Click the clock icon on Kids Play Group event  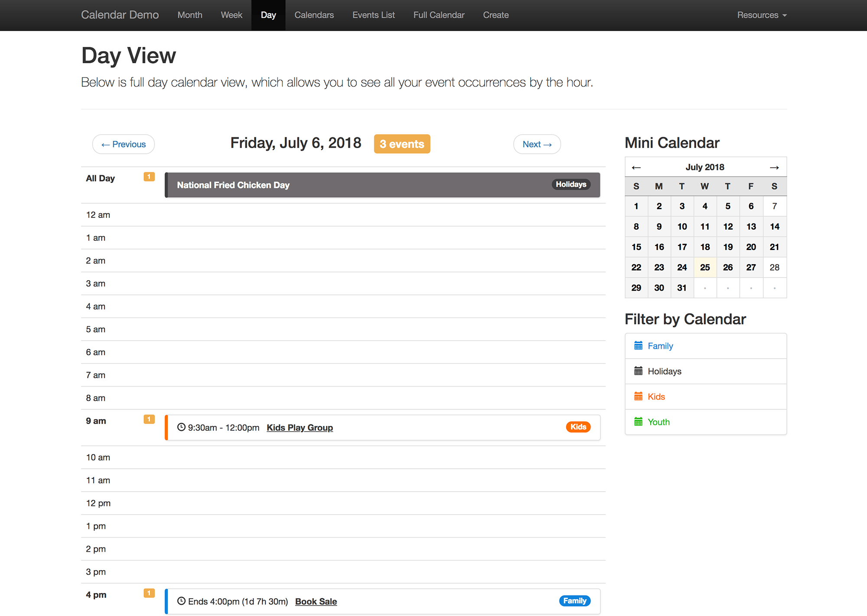tap(182, 427)
